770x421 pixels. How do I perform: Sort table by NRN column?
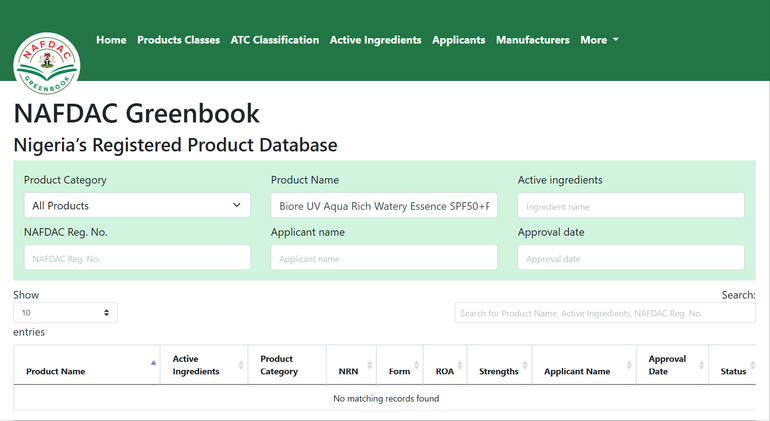[x=352, y=365]
